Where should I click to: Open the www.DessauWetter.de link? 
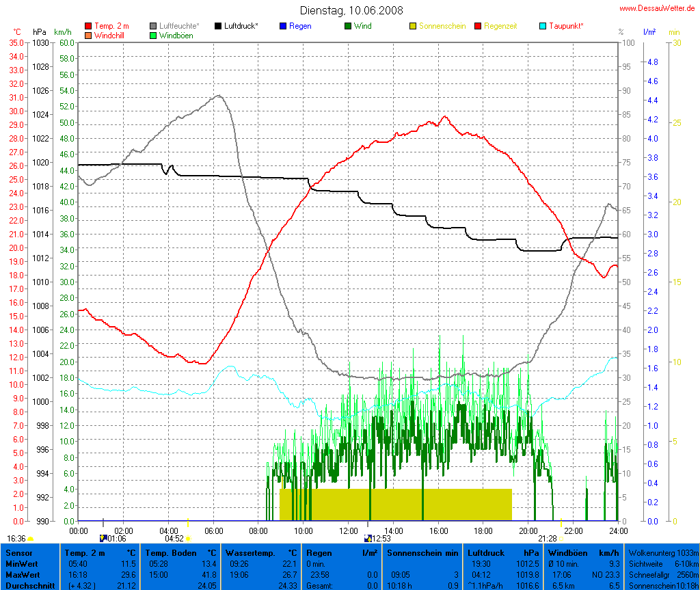657,8
